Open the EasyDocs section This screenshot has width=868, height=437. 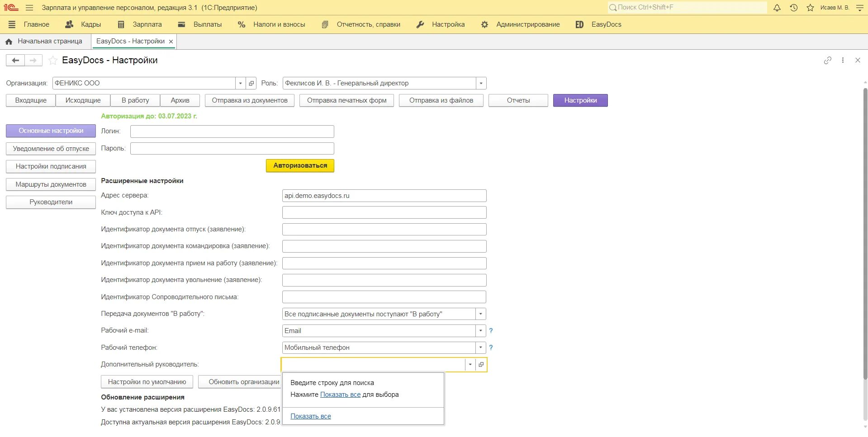tap(598, 24)
